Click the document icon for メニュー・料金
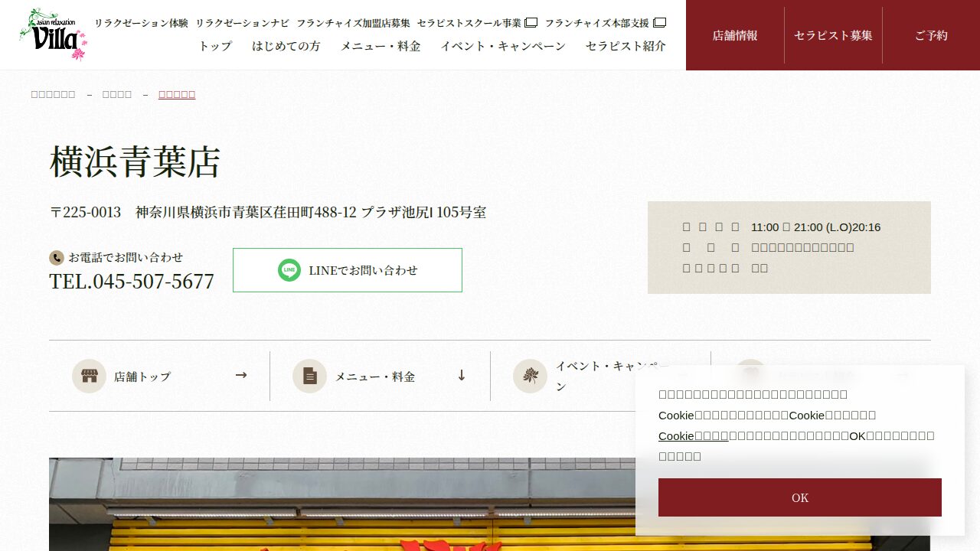980x551 pixels. [310, 377]
